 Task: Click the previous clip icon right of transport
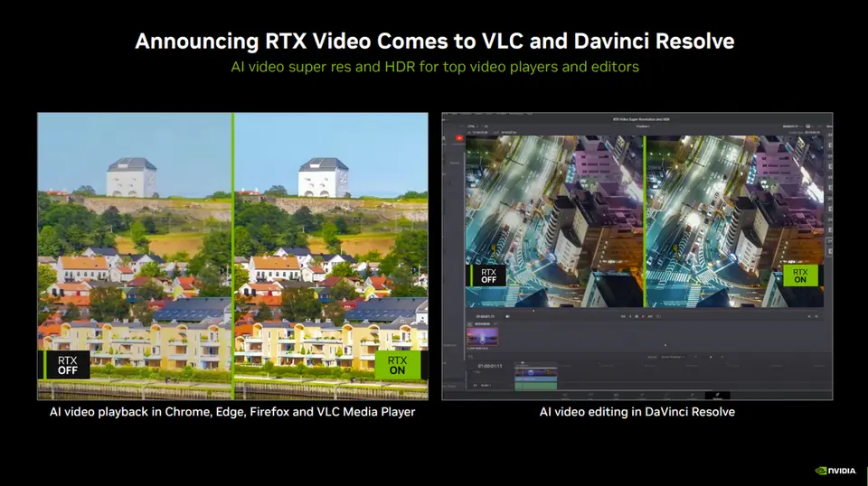point(808,316)
